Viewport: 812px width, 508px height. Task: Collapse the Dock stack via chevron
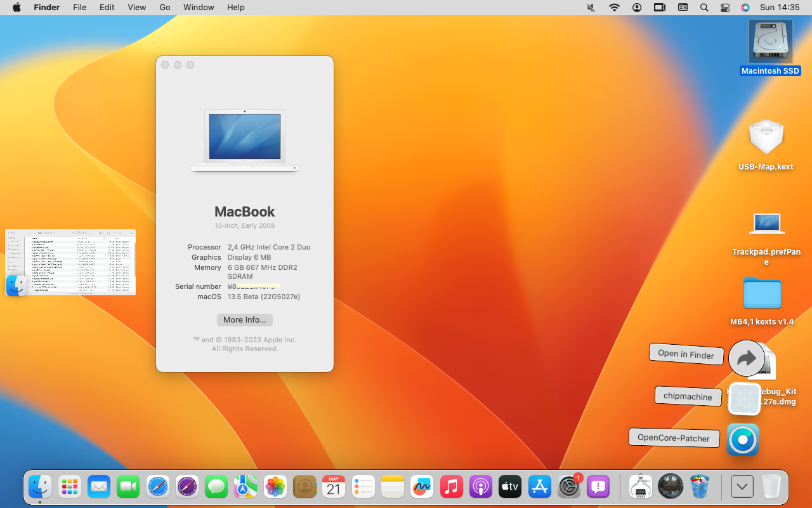coord(742,487)
